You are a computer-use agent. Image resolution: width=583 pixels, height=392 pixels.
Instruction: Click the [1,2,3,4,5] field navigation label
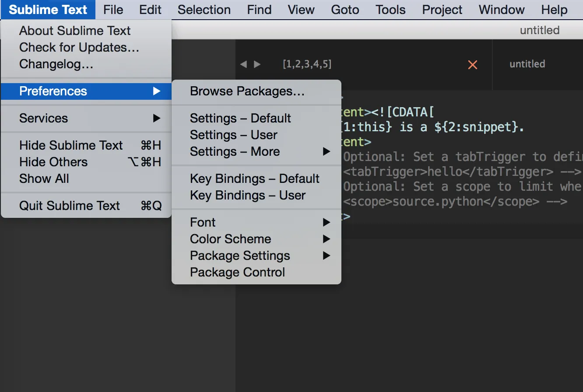tap(307, 64)
